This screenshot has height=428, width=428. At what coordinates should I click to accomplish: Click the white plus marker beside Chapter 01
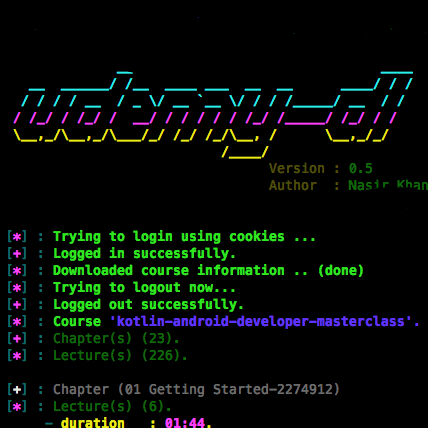17,390
